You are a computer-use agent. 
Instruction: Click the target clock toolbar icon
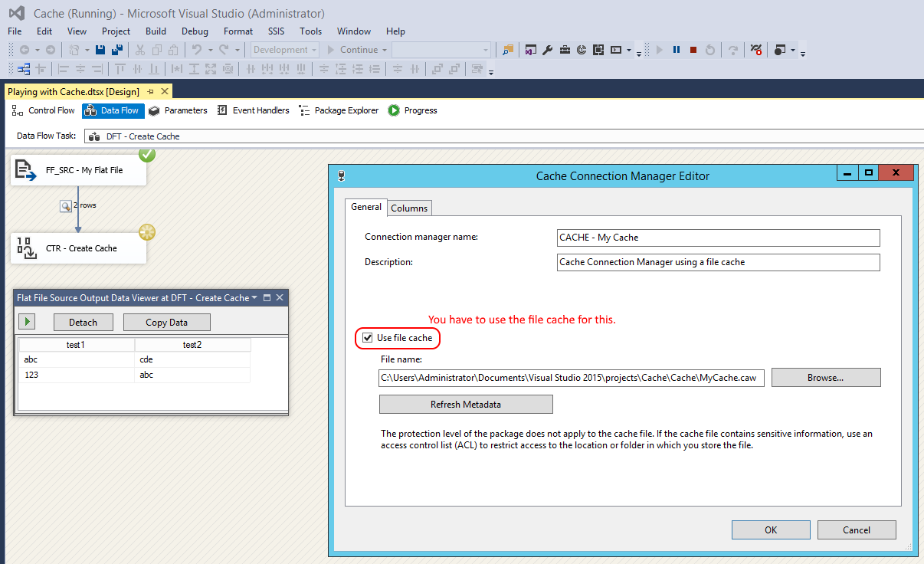[x=582, y=50]
